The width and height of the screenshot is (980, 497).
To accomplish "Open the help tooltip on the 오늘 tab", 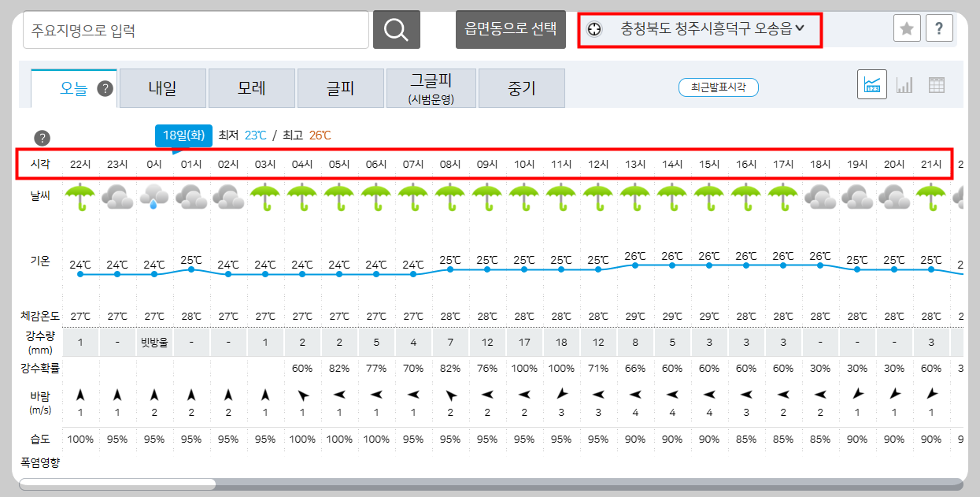I will point(105,89).
